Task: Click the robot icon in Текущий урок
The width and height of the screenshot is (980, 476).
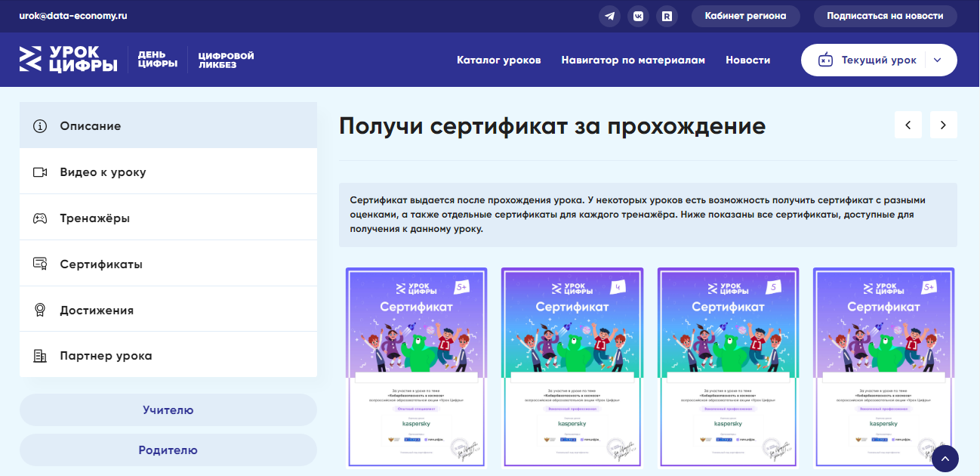Action: (826, 60)
